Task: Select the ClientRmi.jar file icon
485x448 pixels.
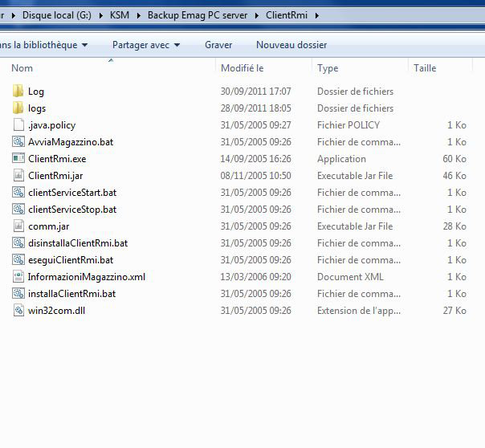Action: (18, 175)
